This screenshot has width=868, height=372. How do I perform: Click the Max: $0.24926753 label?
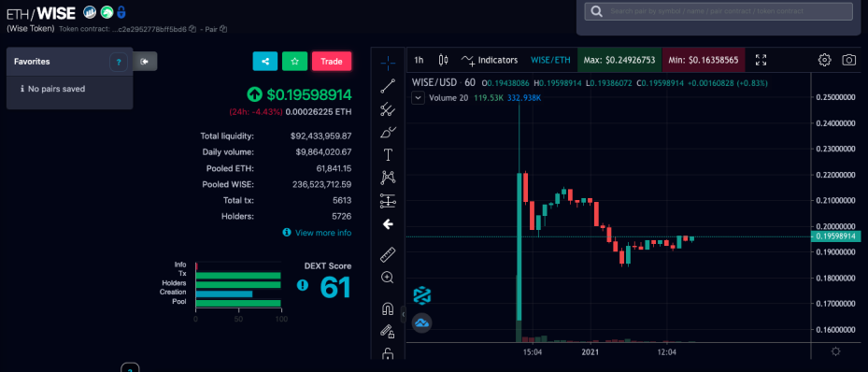pos(619,60)
